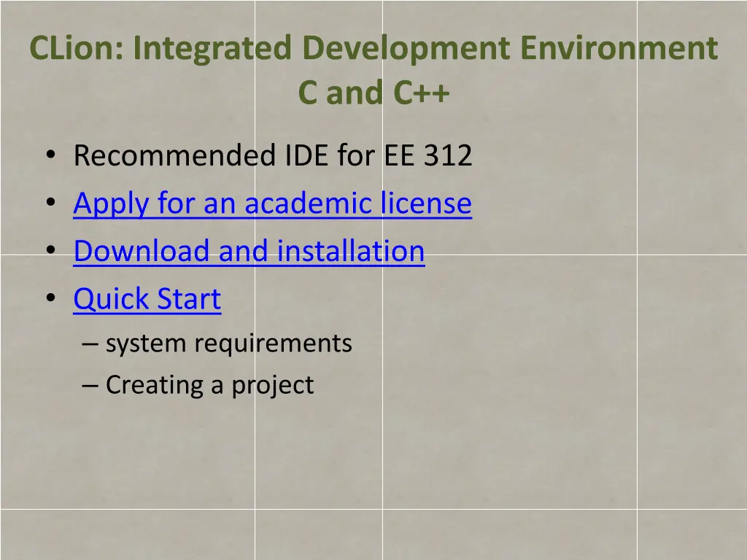Follow the Download and installation link

tap(249, 251)
